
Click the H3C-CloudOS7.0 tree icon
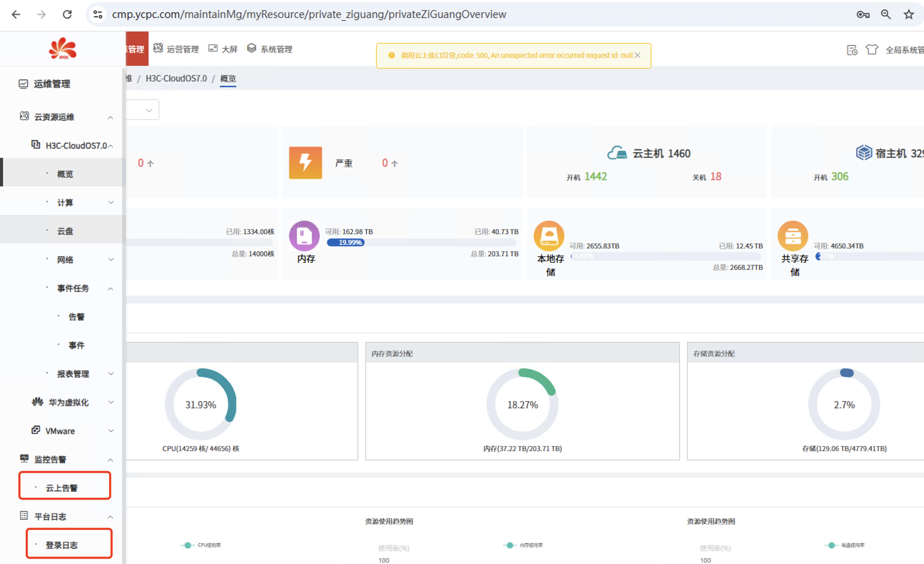(36, 145)
